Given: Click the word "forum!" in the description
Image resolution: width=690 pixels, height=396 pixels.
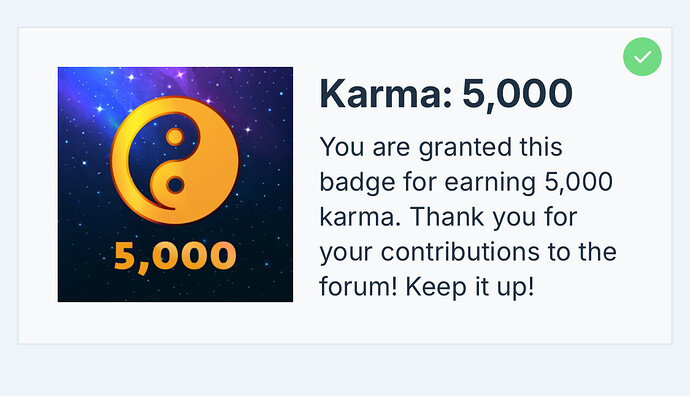Looking at the screenshot, I should tap(358, 287).
